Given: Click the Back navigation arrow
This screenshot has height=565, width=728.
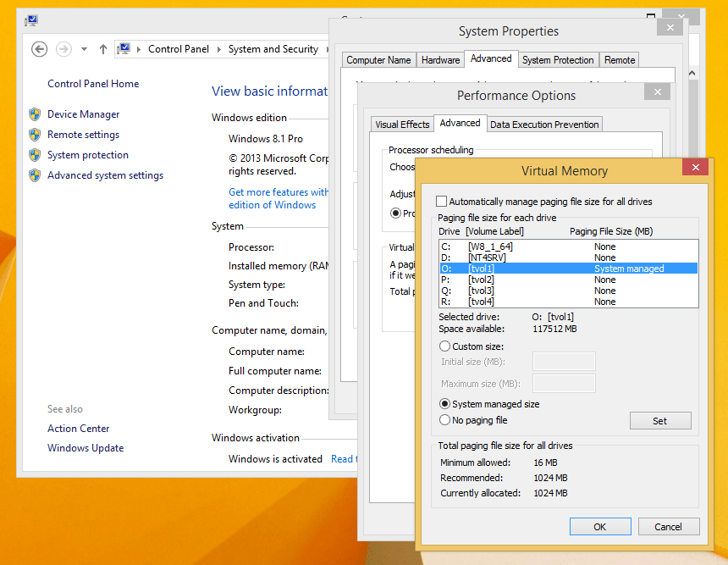Looking at the screenshot, I should (39, 49).
